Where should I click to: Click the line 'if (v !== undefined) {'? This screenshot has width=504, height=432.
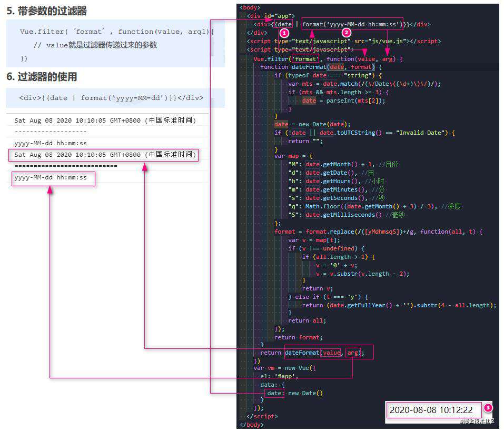tap(326, 248)
